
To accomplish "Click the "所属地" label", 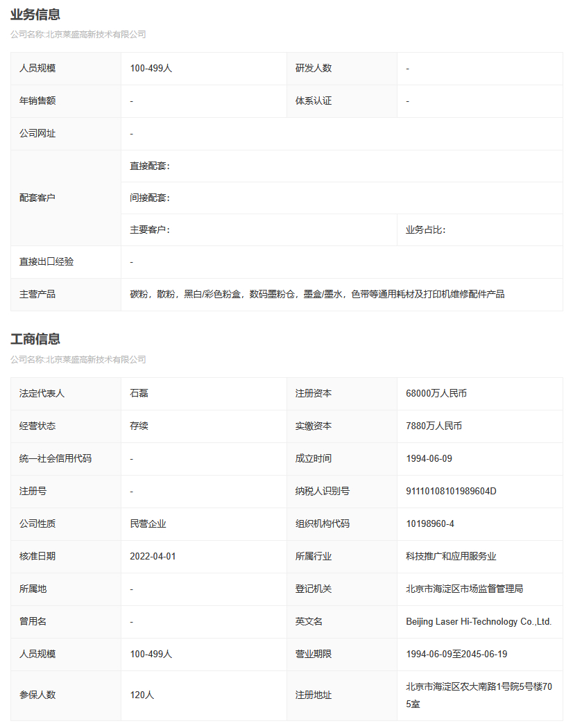I will [33, 589].
